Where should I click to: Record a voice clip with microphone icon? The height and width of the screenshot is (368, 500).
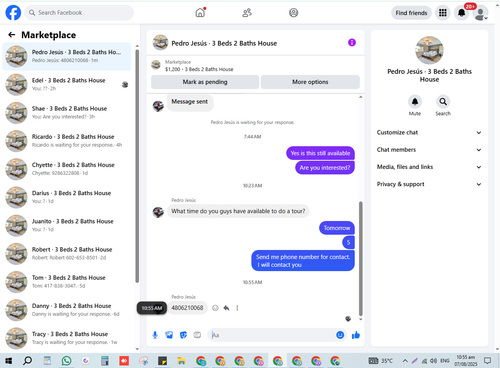pos(155,335)
